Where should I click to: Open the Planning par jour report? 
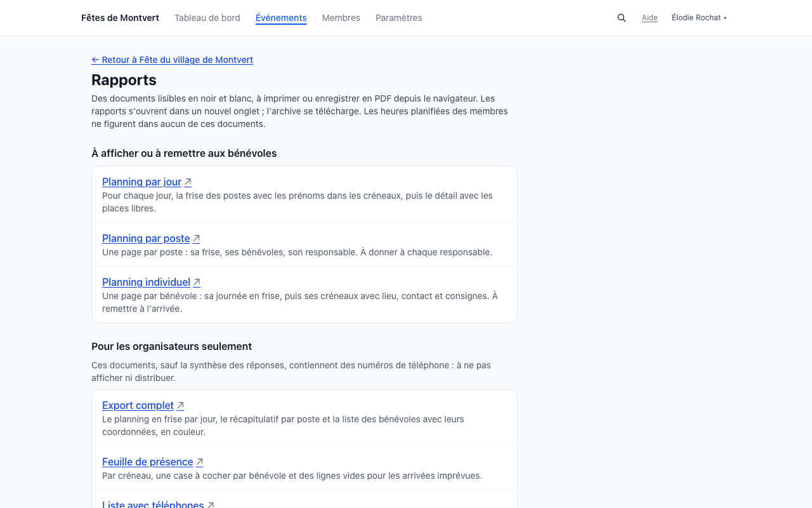[x=142, y=182]
